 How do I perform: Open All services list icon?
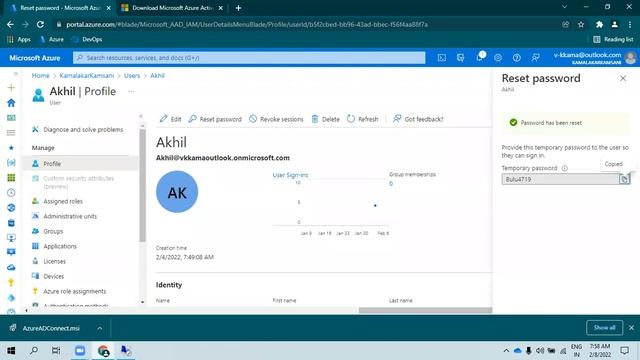click(11, 133)
